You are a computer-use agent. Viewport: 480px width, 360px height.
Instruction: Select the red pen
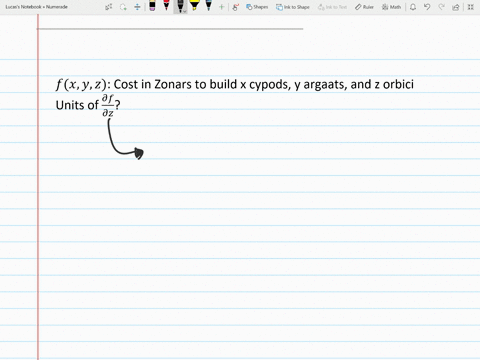tap(166, 5)
